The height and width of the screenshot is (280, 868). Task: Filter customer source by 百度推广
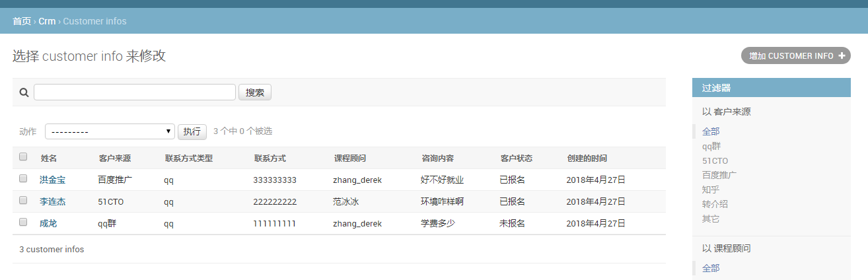719,175
